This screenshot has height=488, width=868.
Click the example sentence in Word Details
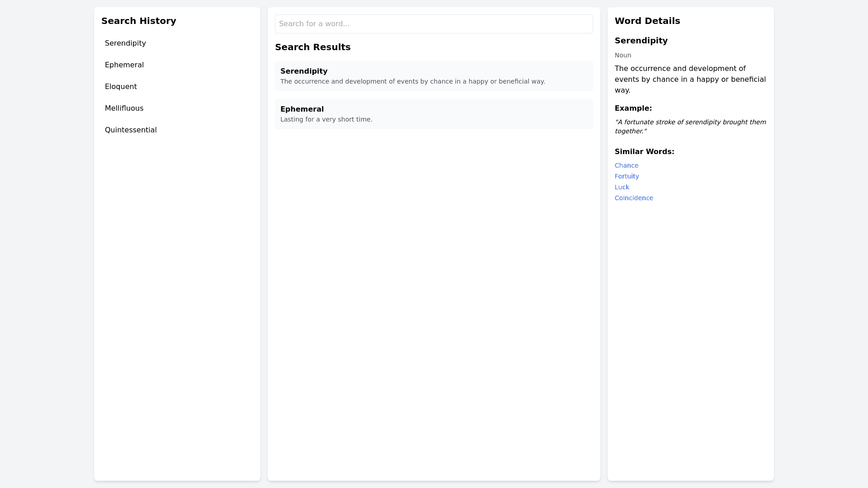(690, 127)
